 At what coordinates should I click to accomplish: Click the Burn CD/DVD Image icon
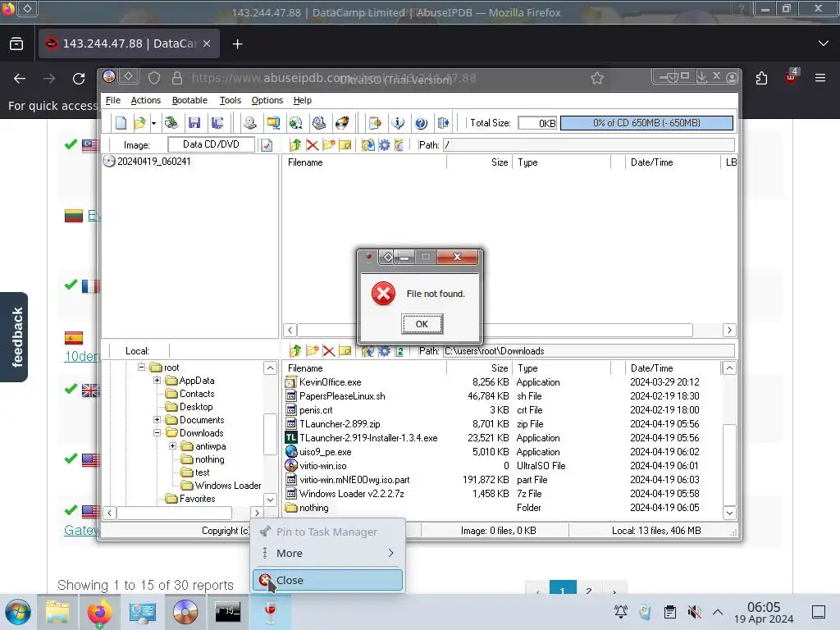point(342,123)
